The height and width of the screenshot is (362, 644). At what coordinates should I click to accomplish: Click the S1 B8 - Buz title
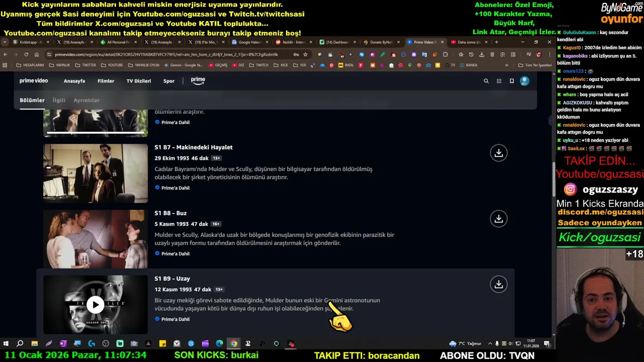tap(171, 213)
